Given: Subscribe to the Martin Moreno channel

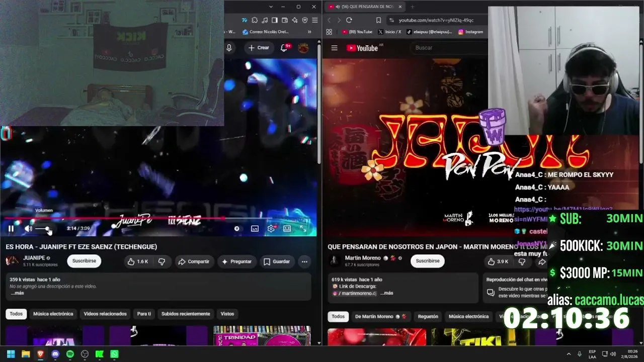Looking at the screenshot, I should [428, 261].
